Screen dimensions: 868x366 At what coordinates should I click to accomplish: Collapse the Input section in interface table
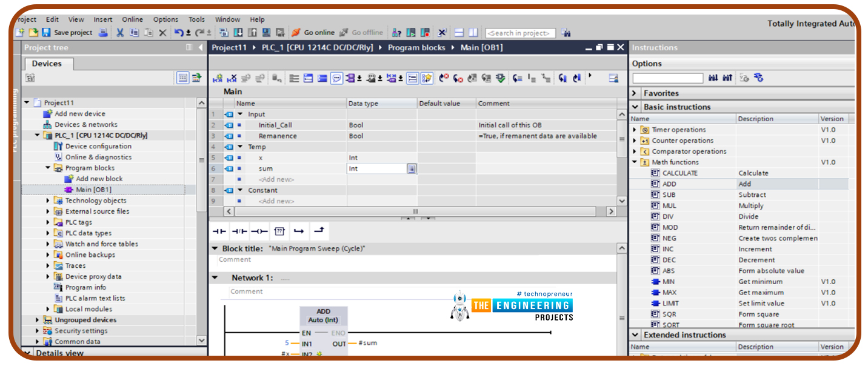click(239, 114)
